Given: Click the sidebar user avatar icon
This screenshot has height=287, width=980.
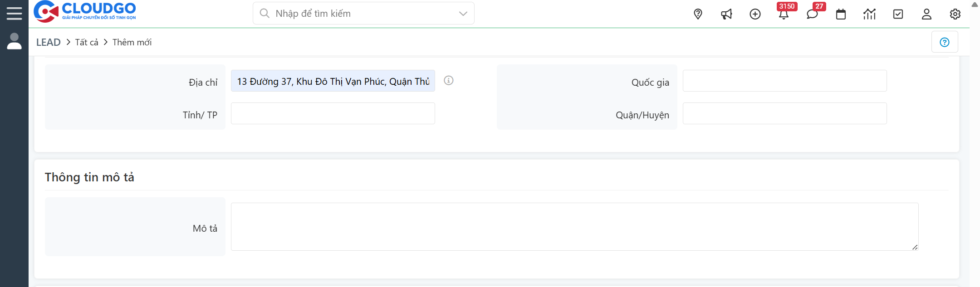Looking at the screenshot, I should (x=14, y=41).
